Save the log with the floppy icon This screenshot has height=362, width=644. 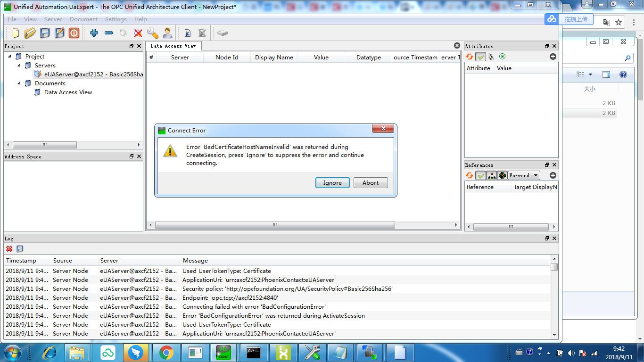point(20,249)
